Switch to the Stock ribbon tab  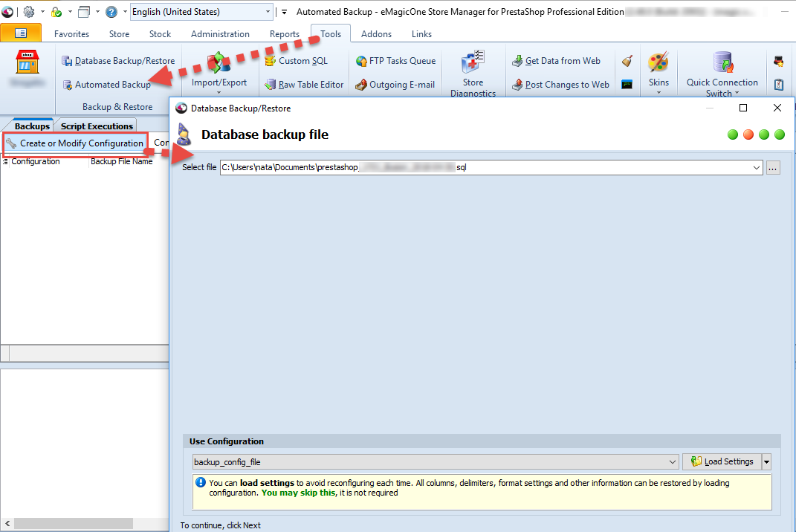[x=160, y=34]
